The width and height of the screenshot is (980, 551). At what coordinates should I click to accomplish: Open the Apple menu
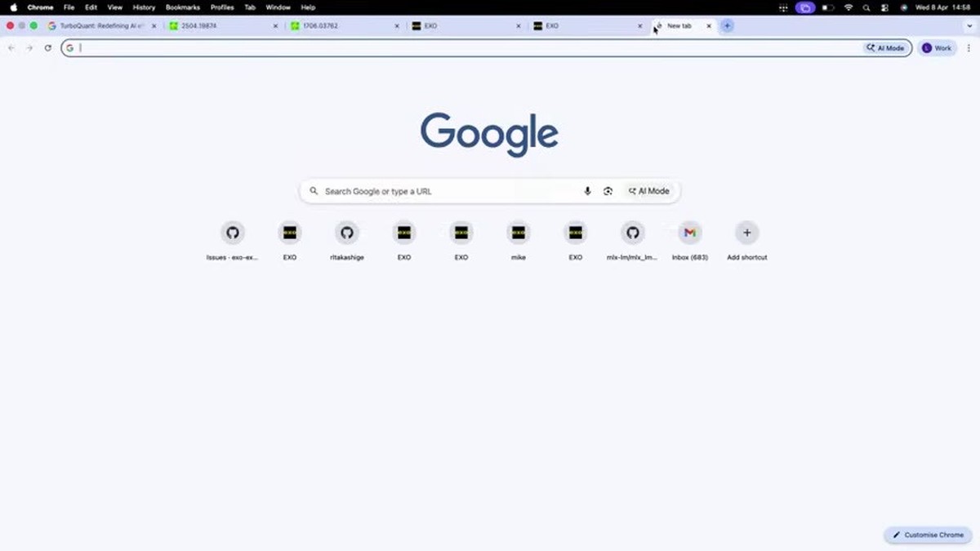13,7
